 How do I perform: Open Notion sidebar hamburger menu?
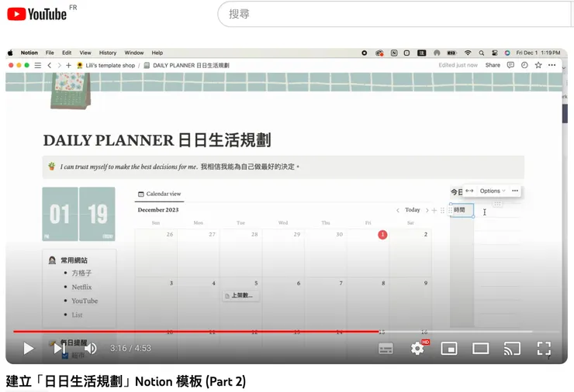click(38, 65)
